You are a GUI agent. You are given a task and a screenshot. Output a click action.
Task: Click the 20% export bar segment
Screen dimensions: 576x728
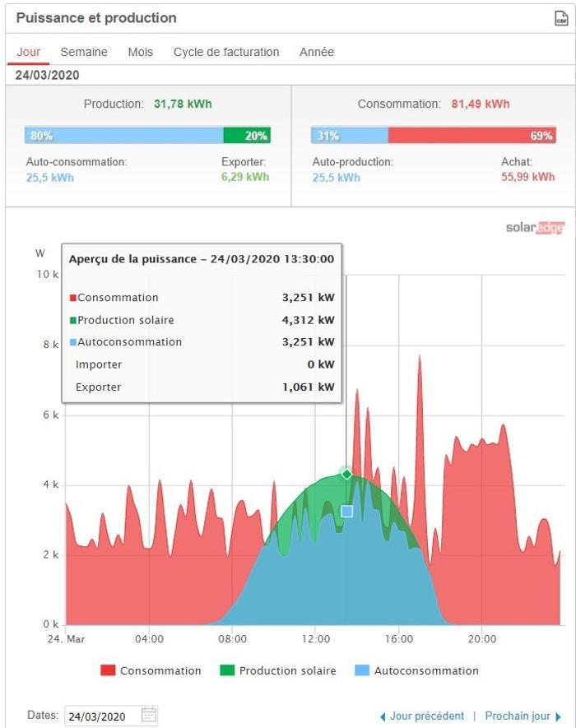coord(247,136)
